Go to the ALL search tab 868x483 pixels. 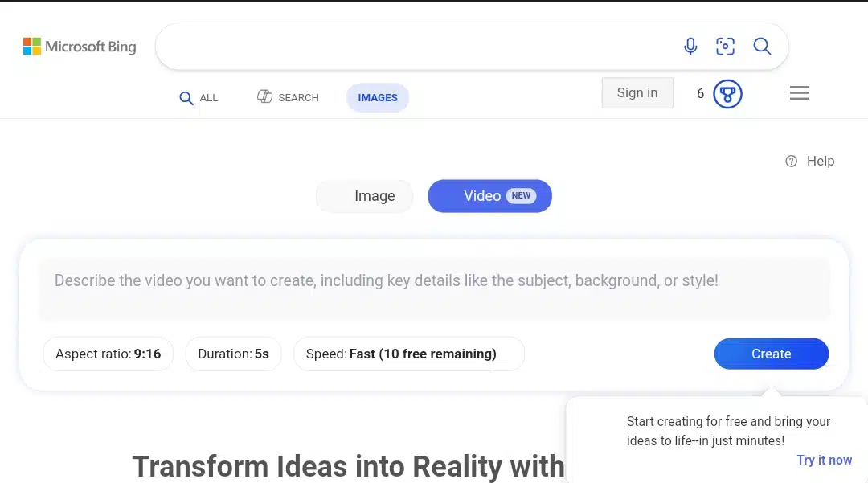pos(199,98)
